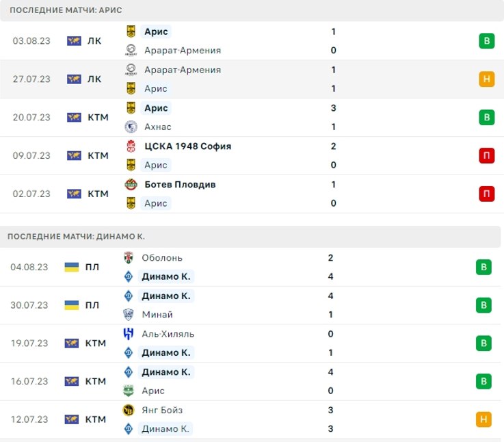The width and height of the screenshot is (504, 442).
Task: Open the Ботев Пловдив team link
Action: [180, 185]
